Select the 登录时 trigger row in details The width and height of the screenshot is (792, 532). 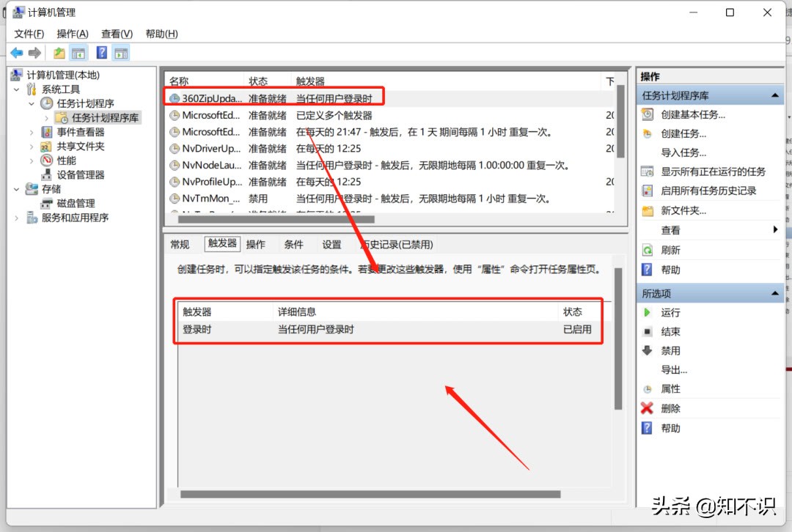pos(393,330)
